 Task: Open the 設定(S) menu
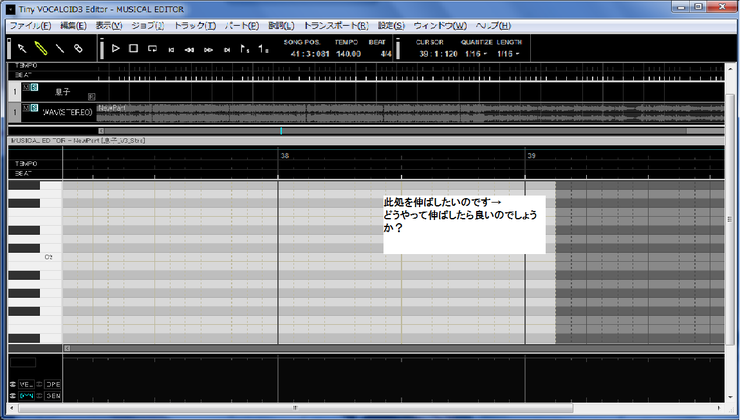pyautogui.click(x=391, y=25)
